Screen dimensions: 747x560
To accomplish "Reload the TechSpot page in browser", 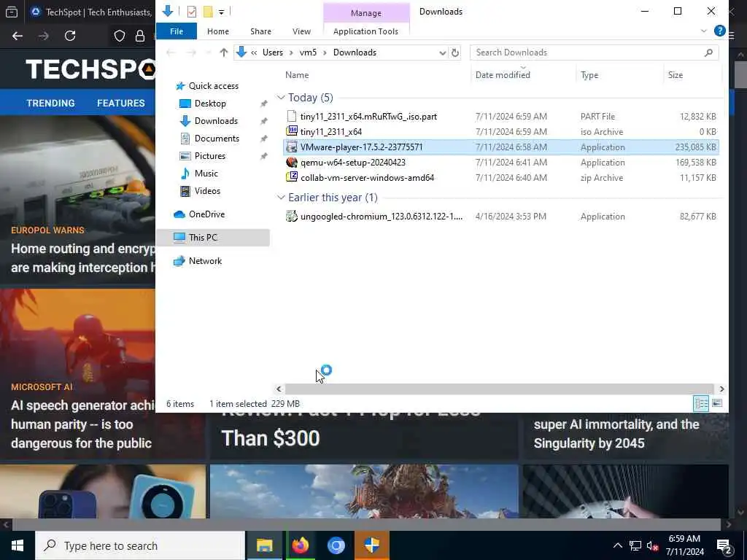I will pos(70,36).
